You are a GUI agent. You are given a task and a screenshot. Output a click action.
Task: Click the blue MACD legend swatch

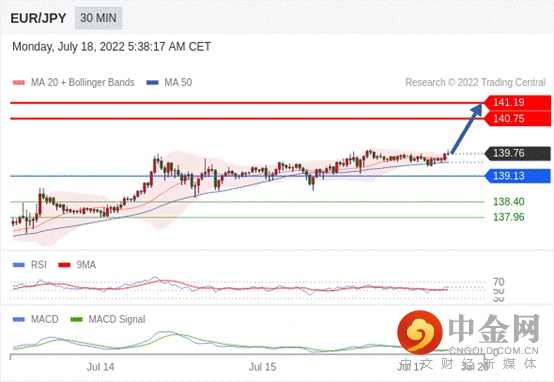click(x=19, y=319)
